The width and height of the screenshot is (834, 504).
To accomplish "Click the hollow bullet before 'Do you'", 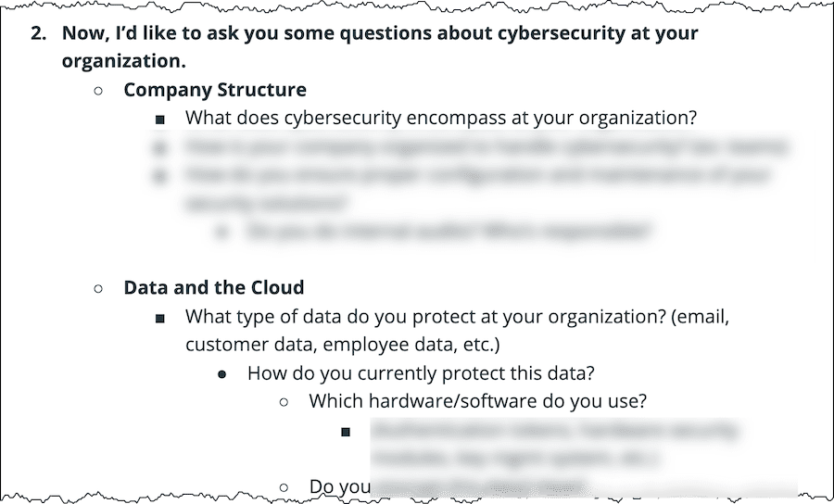I will click(x=284, y=487).
